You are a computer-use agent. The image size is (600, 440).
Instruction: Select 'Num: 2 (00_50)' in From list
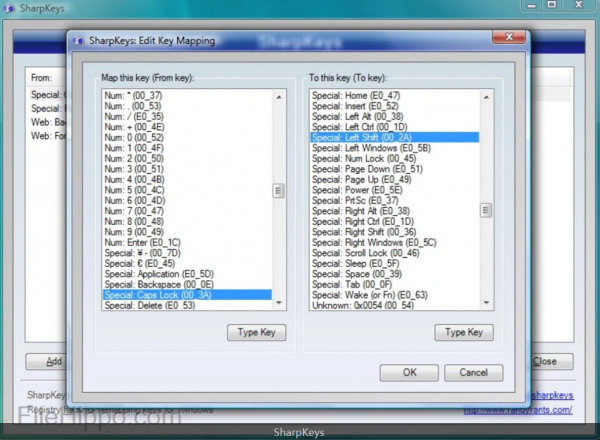coord(188,158)
